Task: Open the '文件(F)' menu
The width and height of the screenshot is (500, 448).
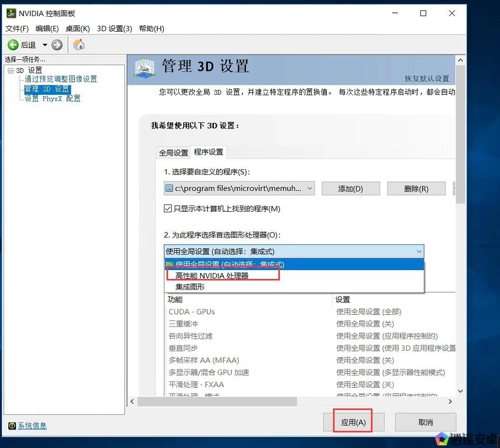Action: point(17,29)
